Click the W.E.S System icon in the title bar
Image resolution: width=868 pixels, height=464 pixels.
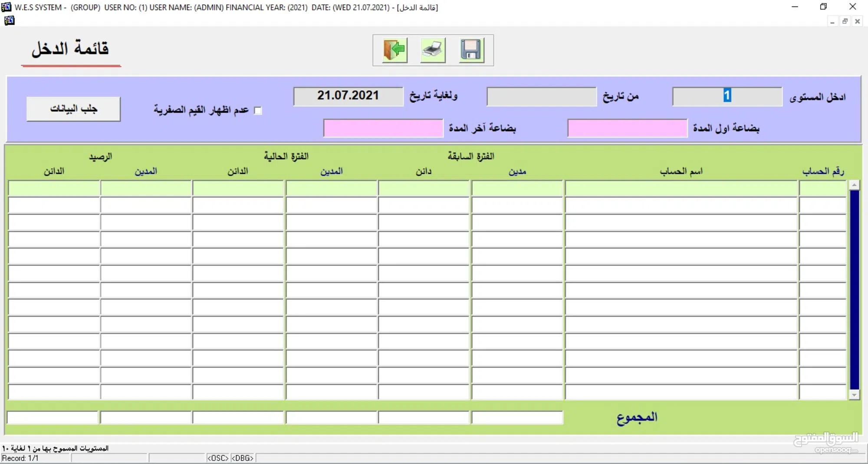[x=6, y=7]
